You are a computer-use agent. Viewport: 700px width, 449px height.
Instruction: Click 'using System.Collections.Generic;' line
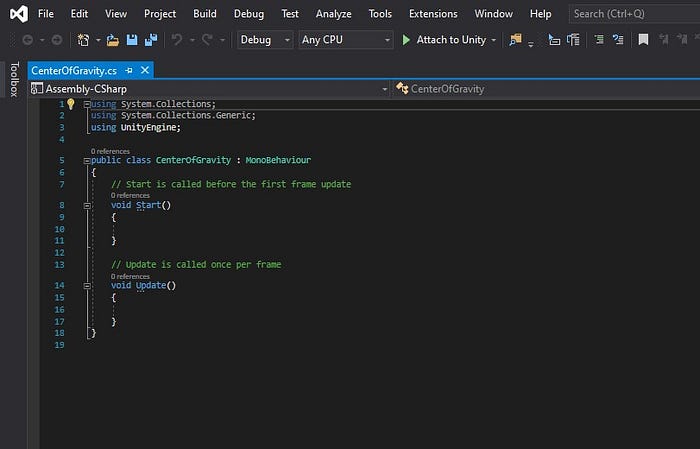[x=173, y=116]
